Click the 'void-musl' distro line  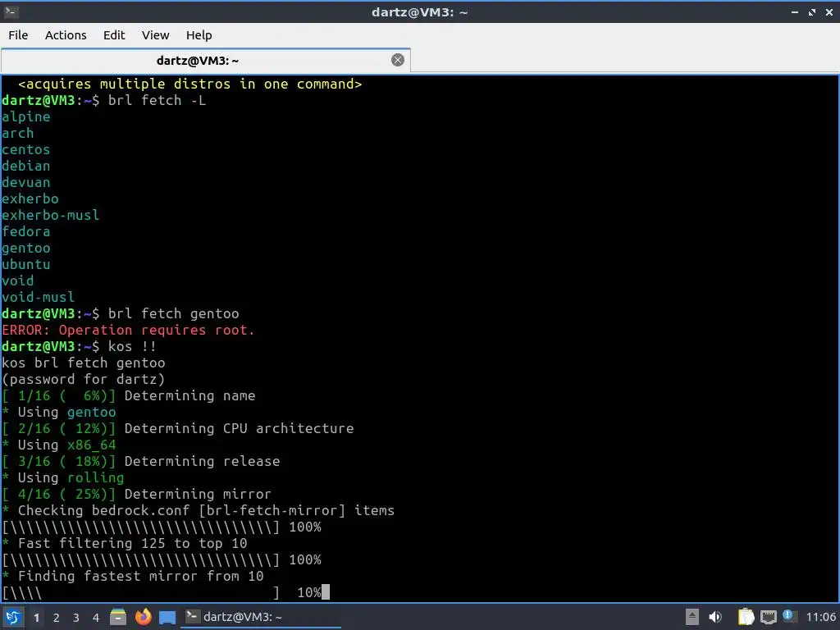pos(38,297)
